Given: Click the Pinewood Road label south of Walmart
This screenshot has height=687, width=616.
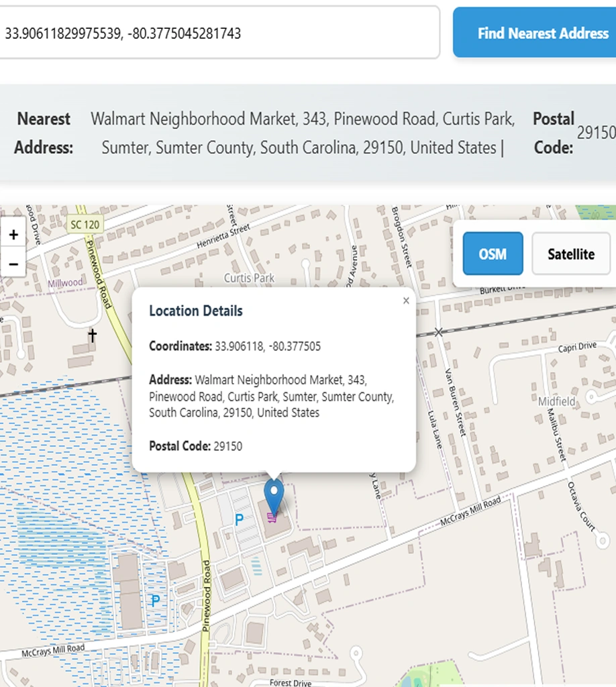Looking at the screenshot, I should [x=206, y=596].
